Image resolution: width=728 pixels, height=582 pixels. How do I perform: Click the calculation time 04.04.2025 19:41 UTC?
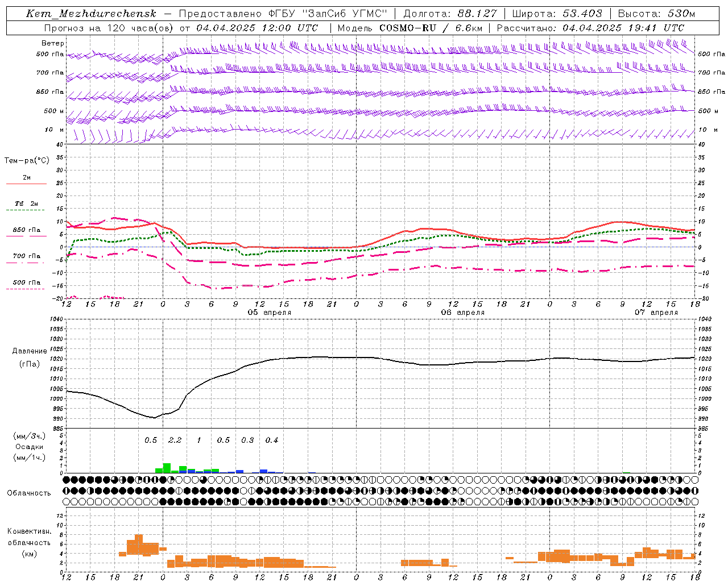pyautogui.click(x=623, y=28)
